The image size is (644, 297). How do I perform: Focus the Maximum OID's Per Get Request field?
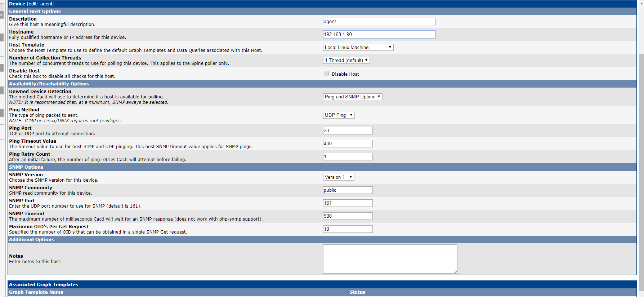point(348,229)
